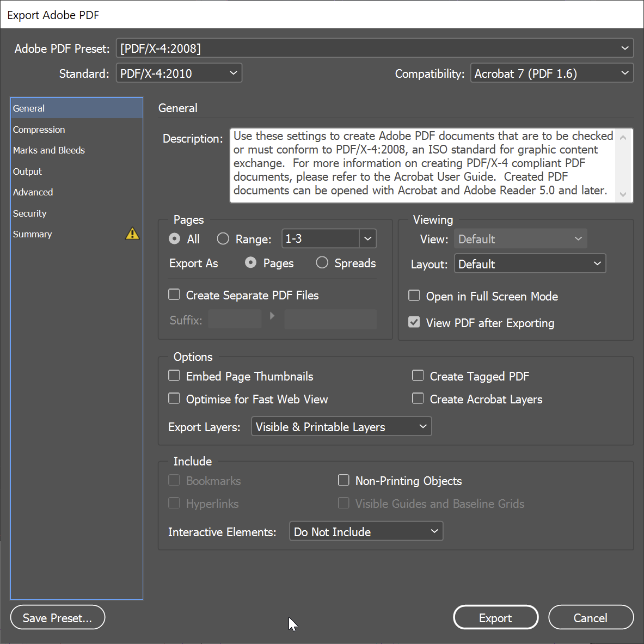Uncheck View PDF after Exporting

pos(414,322)
